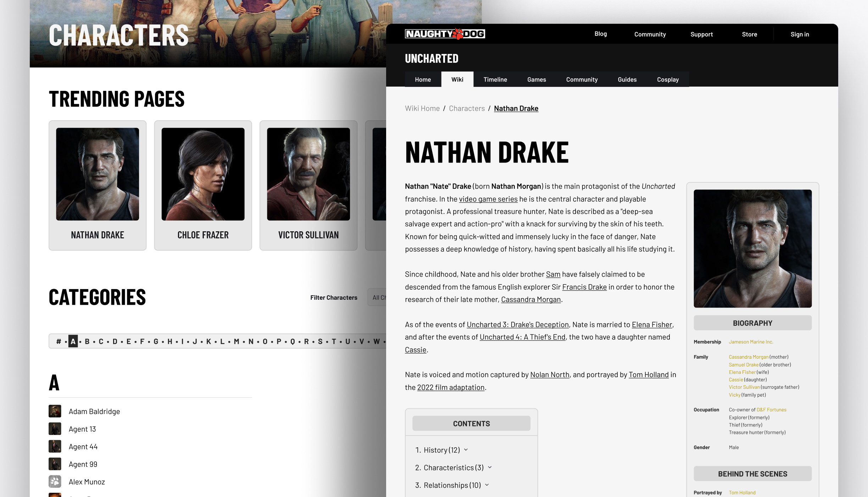Screen dimensions: 868x497
Task: Open the Vicky family pet link
Action: pos(735,395)
